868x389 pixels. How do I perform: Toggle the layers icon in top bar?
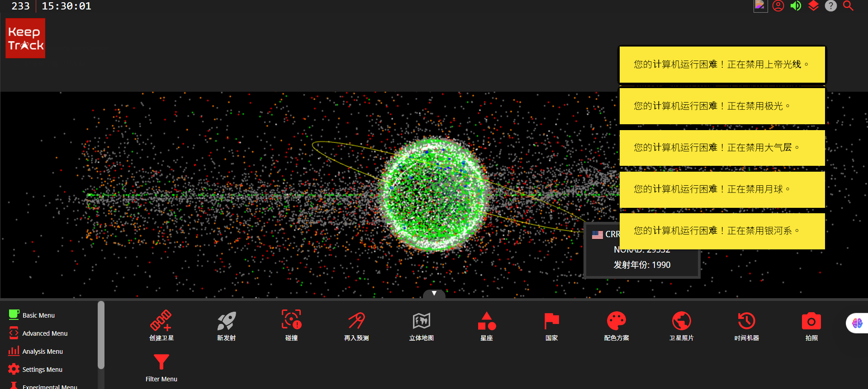click(x=813, y=6)
